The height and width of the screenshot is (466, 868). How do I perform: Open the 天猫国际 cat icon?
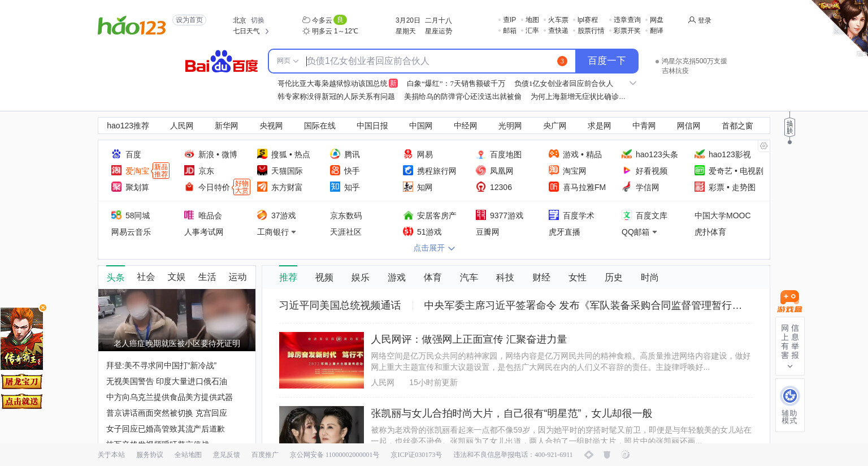(x=262, y=170)
